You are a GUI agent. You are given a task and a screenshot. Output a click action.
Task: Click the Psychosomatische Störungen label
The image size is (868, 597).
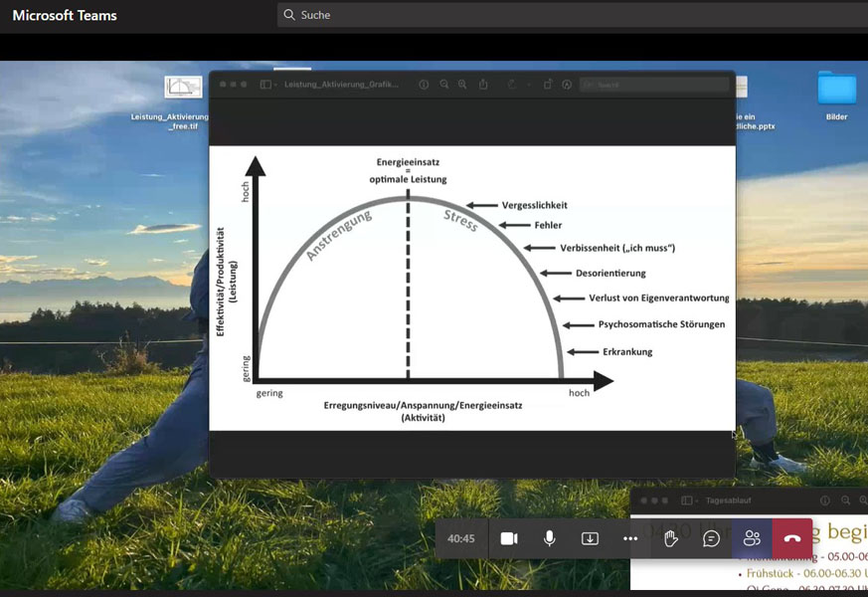(x=661, y=324)
